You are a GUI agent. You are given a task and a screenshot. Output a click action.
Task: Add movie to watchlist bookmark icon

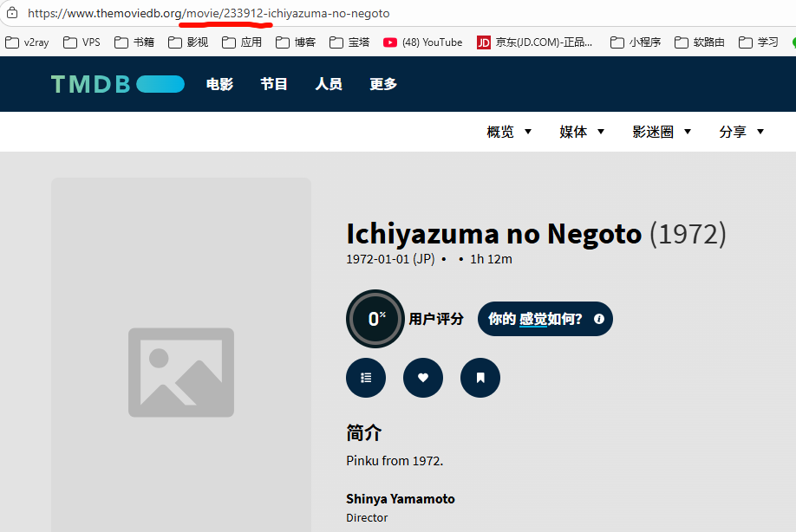[x=480, y=378]
